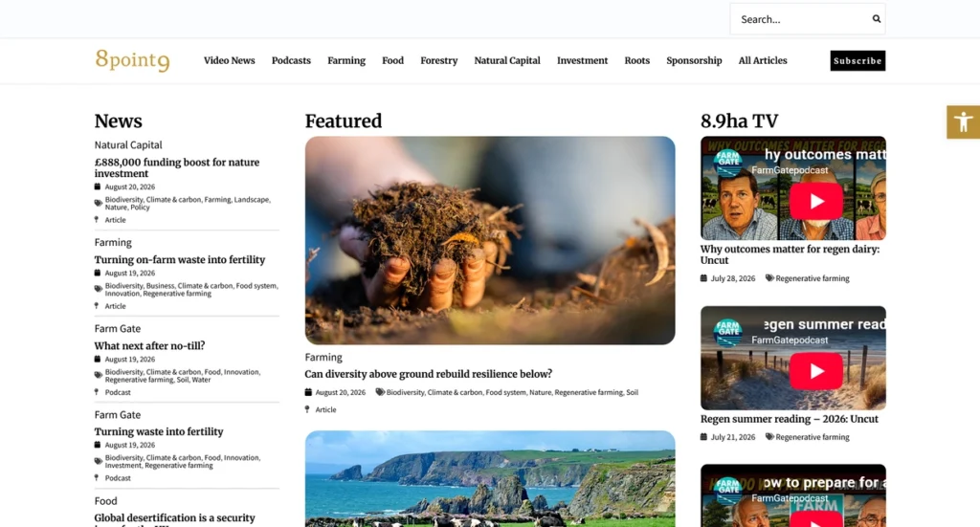Click FarmGate channel avatar on second video
Viewport: 980px width, 527px height.
(728, 332)
